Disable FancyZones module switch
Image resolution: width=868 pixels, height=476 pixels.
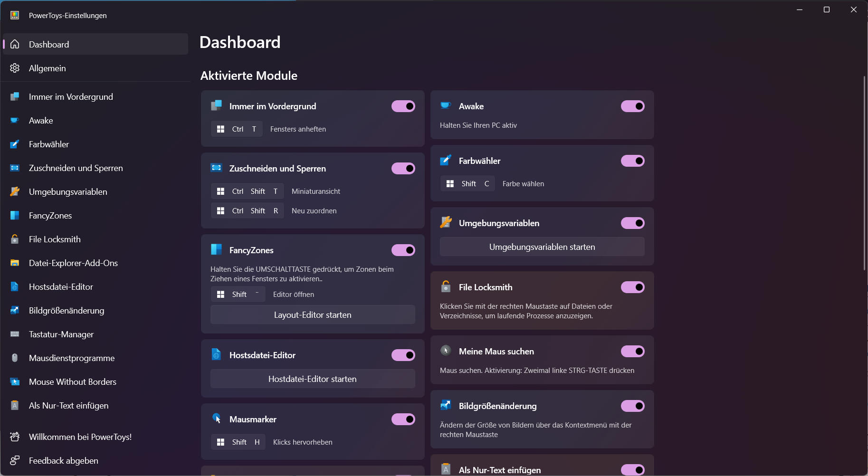tap(403, 250)
